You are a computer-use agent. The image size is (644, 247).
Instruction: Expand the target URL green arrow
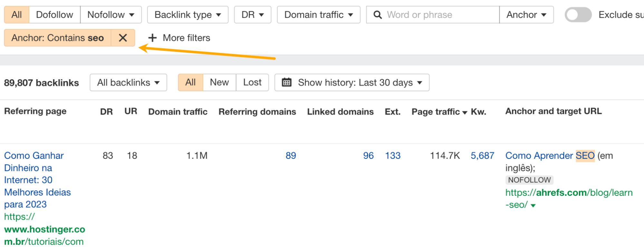(533, 205)
